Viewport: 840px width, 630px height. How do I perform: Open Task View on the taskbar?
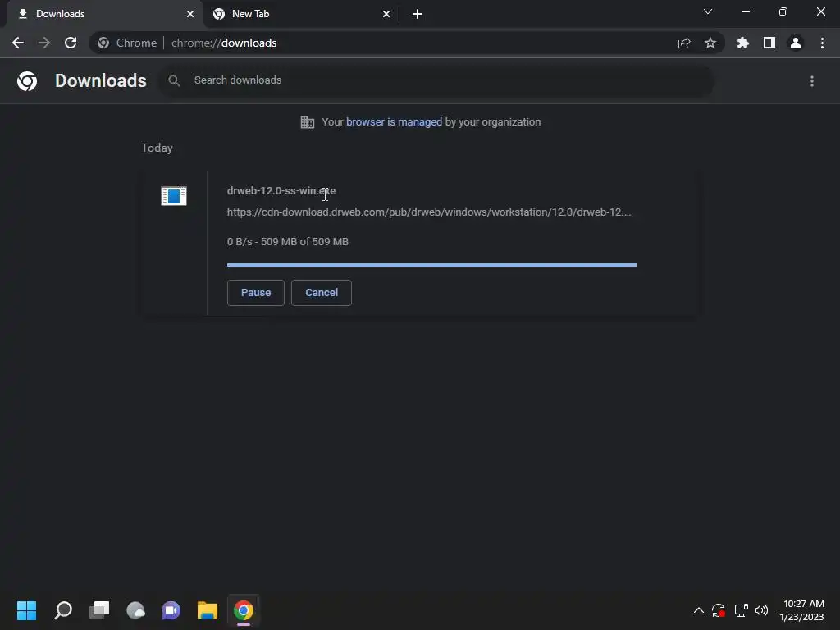[99, 610]
